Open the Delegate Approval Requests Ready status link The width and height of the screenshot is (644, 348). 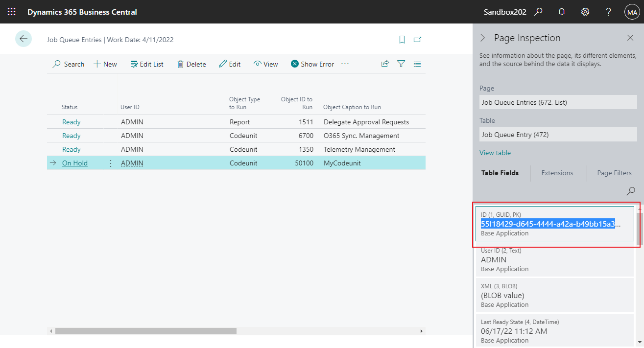[71, 121]
